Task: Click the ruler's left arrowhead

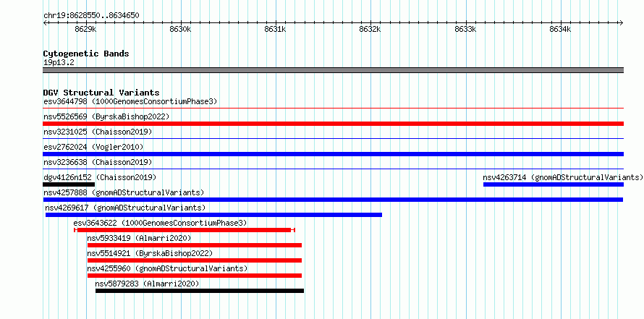Action: tap(45, 22)
